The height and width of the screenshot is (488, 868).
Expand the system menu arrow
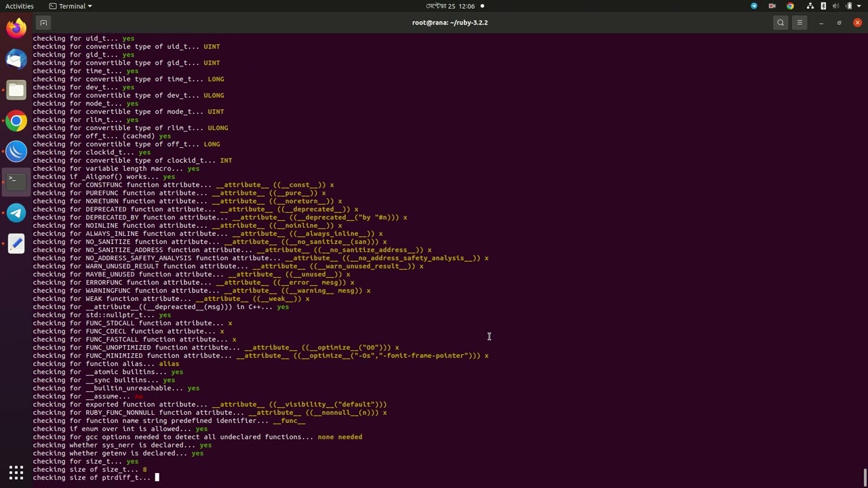pyautogui.click(x=859, y=6)
